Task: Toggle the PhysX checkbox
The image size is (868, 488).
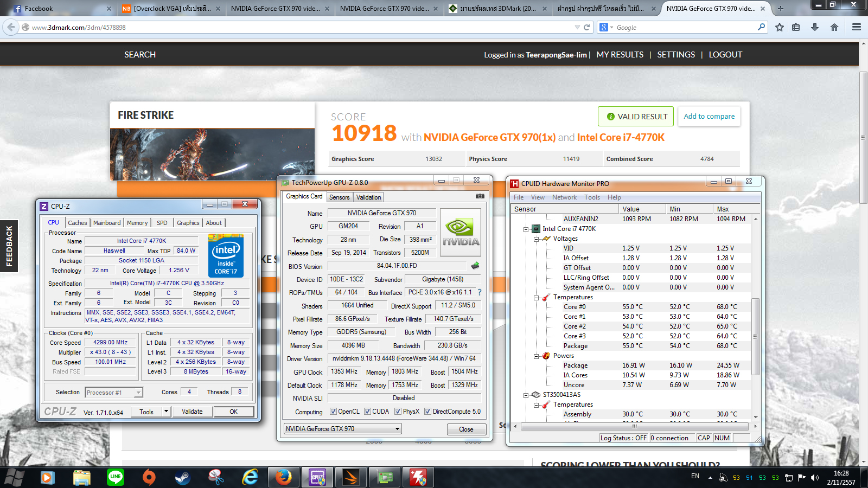Action: point(398,412)
